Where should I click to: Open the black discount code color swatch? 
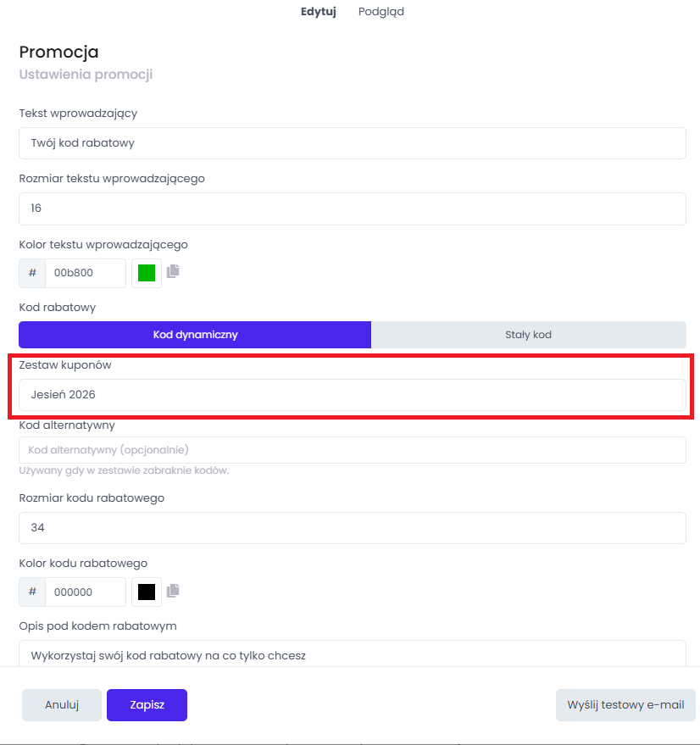point(147,592)
